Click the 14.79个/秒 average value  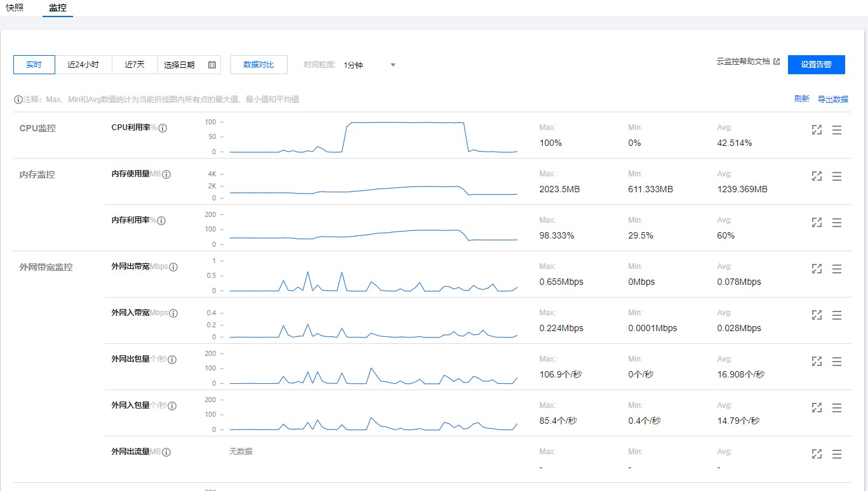pyautogui.click(x=738, y=421)
